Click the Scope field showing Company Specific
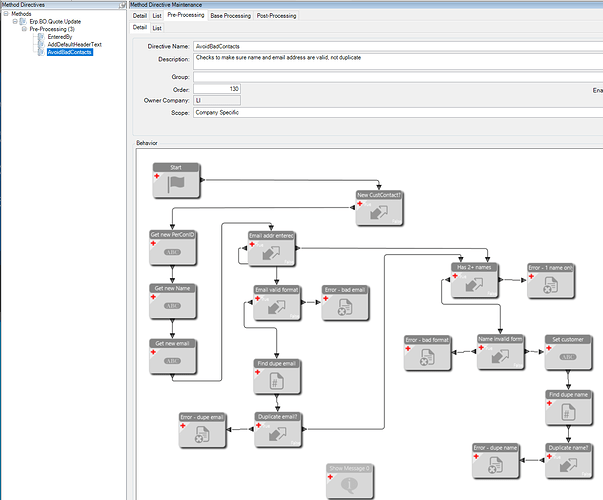 coord(398,113)
